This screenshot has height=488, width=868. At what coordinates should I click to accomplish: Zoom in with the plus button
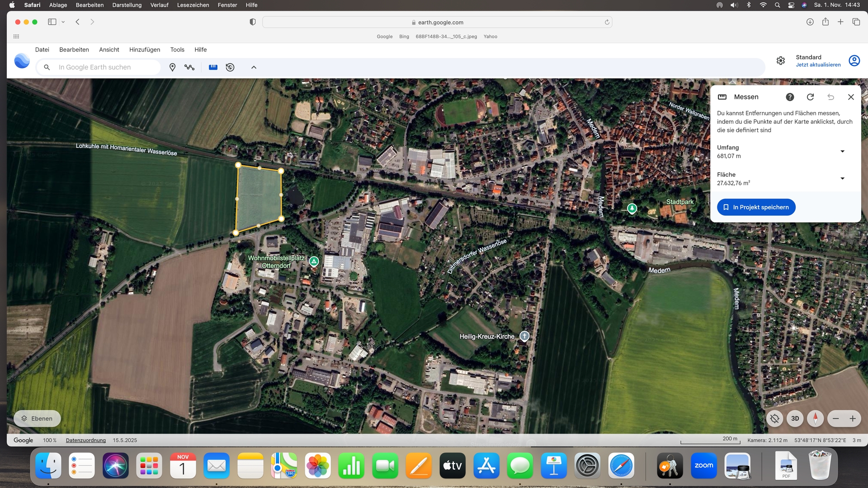(853, 418)
